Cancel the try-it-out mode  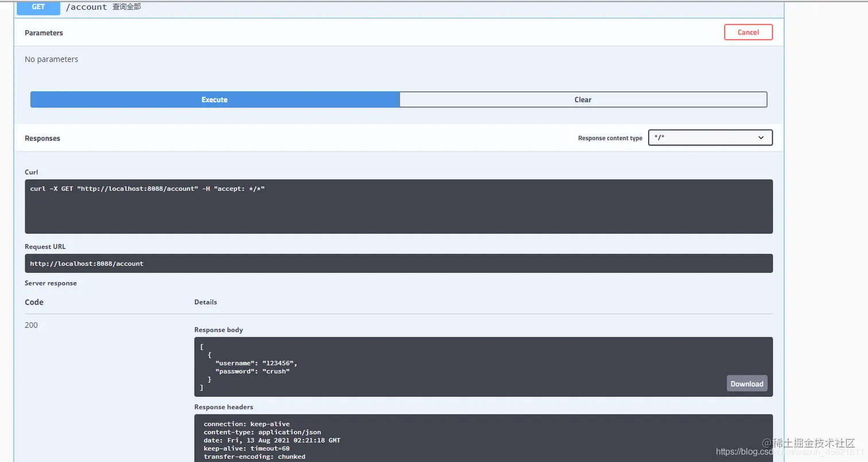click(x=748, y=32)
